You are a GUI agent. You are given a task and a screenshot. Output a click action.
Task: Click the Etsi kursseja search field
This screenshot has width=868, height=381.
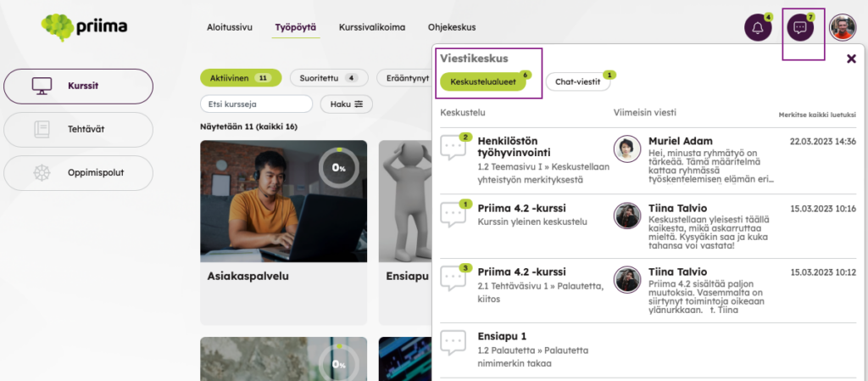[257, 104]
